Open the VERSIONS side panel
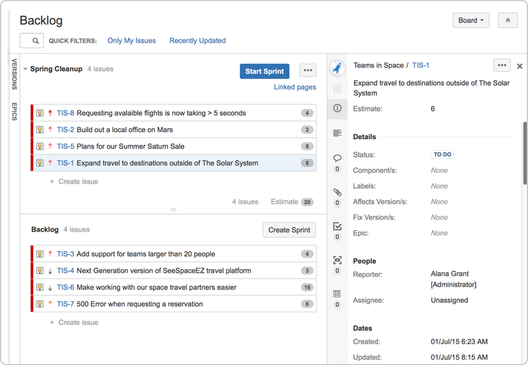Screen dimensions: 528x365 14,74
